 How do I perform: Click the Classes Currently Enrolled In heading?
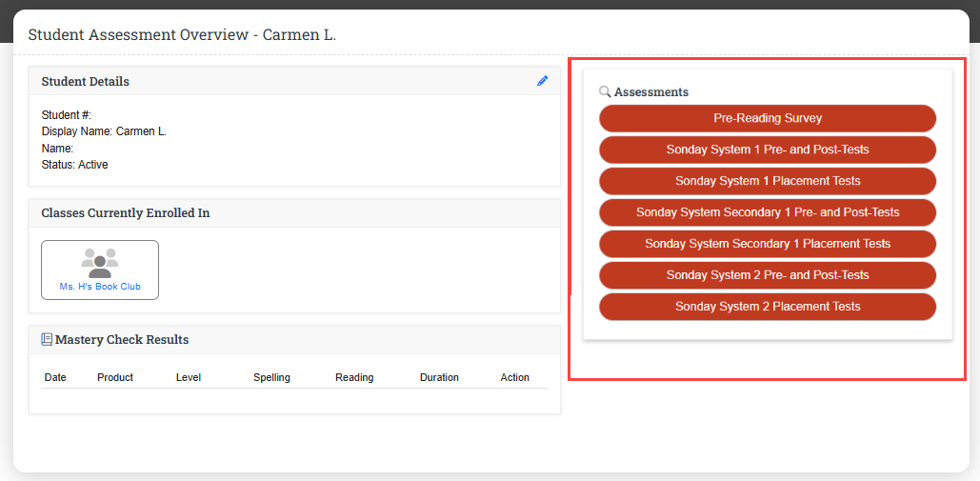pos(126,213)
